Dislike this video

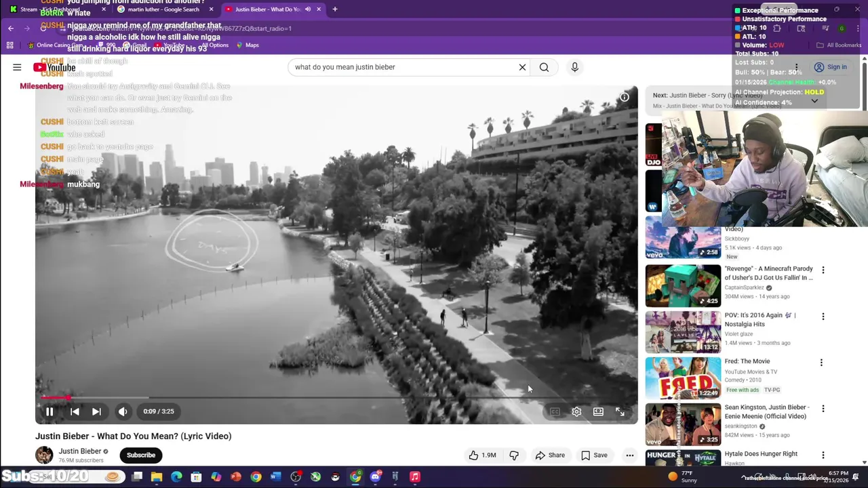514,455
